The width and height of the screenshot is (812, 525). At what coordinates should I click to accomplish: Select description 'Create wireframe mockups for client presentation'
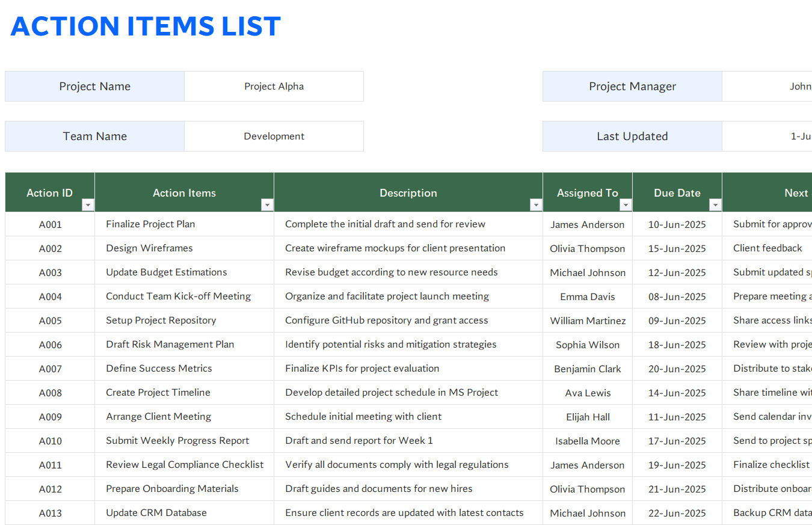coord(408,248)
